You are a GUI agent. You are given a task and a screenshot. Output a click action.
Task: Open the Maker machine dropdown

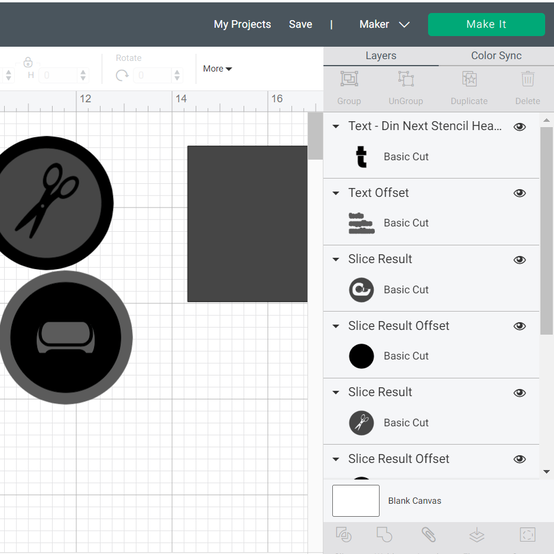click(384, 24)
